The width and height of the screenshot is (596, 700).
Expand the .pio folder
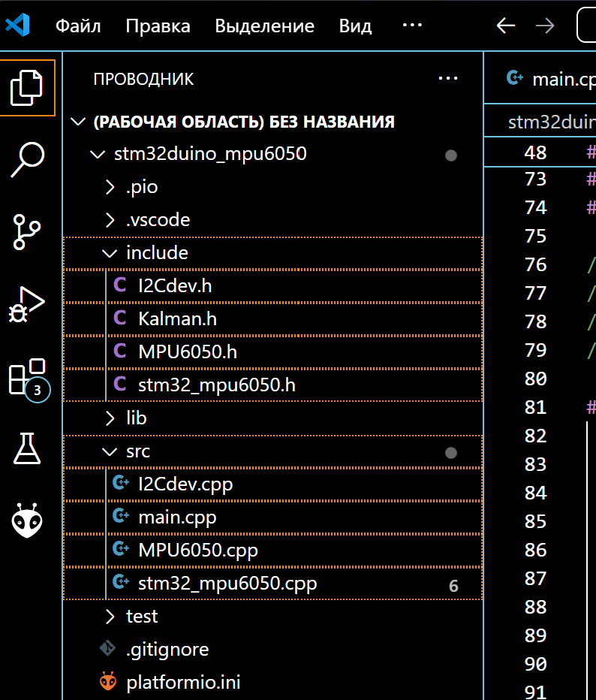[x=142, y=187]
